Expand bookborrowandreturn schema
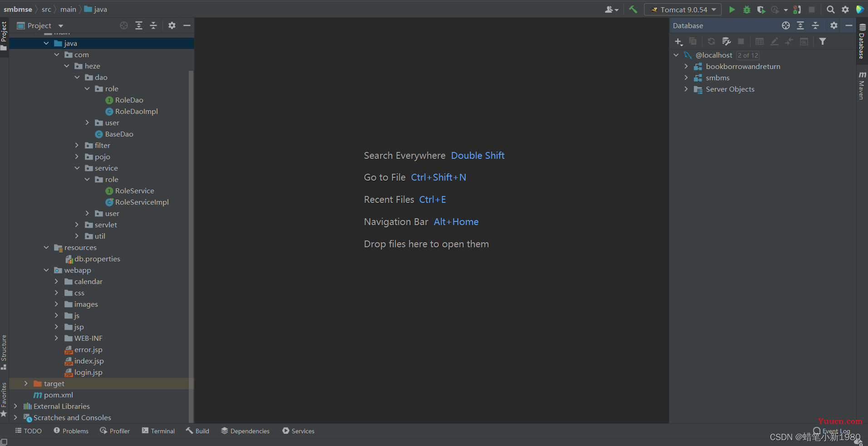Image resolution: width=868 pixels, height=446 pixels. (686, 66)
